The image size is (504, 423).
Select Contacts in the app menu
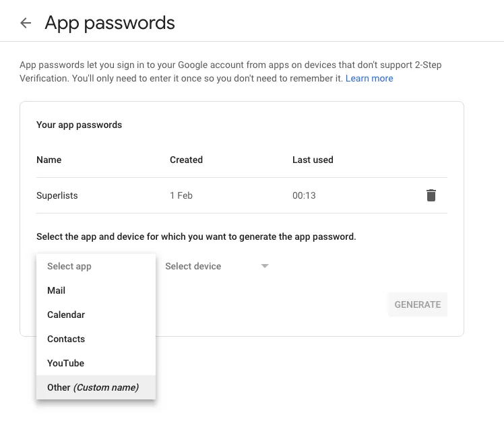[66, 339]
